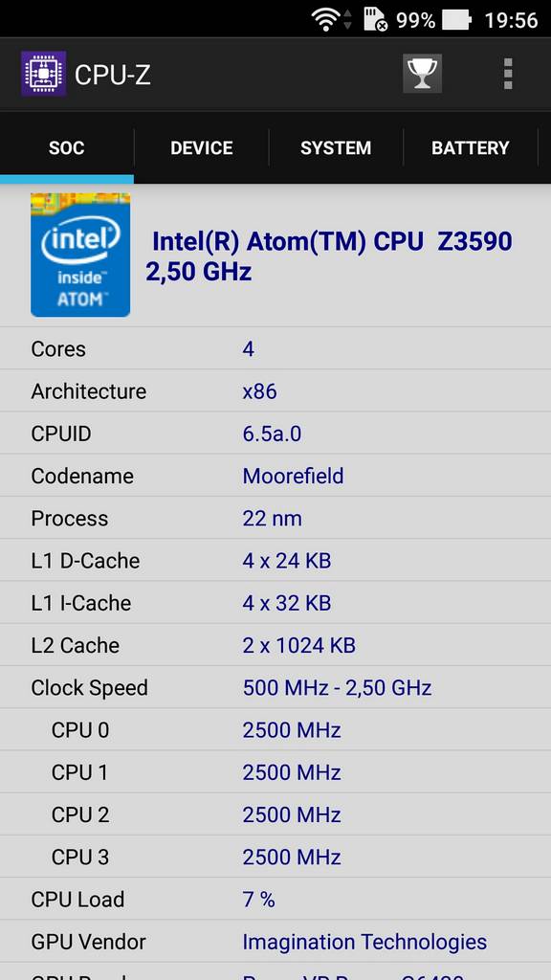Image resolution: width=551 pixels, height=980 pixels.
Task: Switch to the BATTERY tab
Action: (x=471, y=148)
